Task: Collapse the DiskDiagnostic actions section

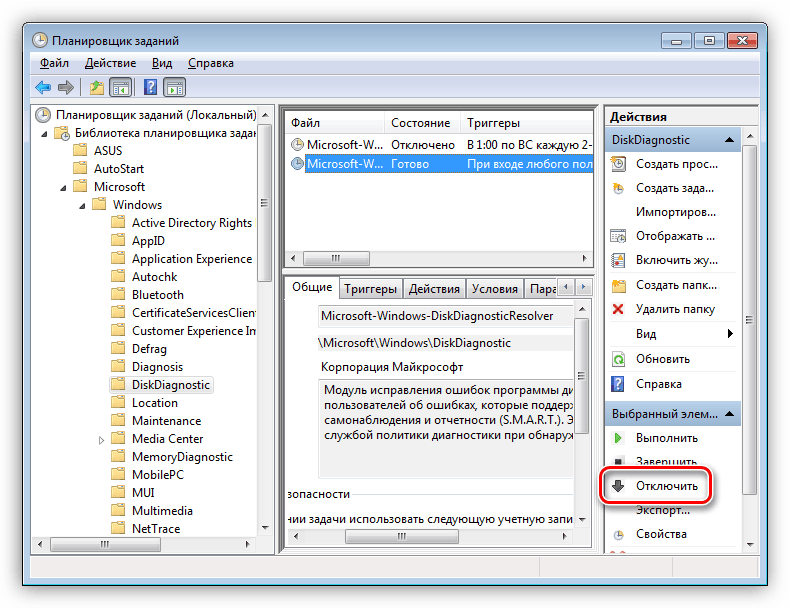Action: (x=729, y=140)
